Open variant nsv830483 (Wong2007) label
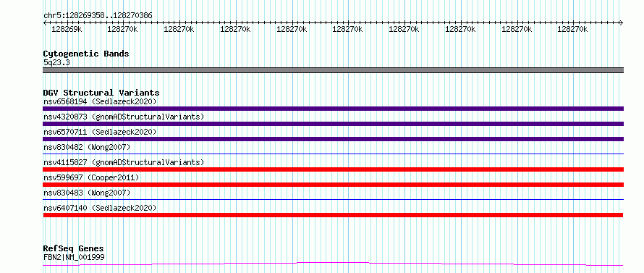 tap(87, 193)
